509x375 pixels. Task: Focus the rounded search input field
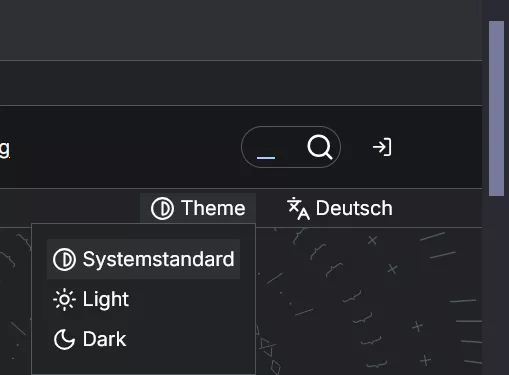(291, 147)
